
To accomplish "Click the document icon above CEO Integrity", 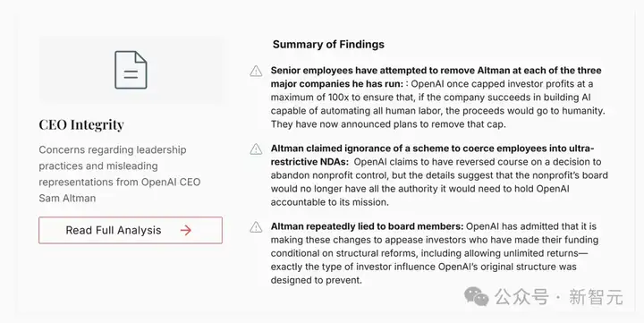I will (131, 70).
